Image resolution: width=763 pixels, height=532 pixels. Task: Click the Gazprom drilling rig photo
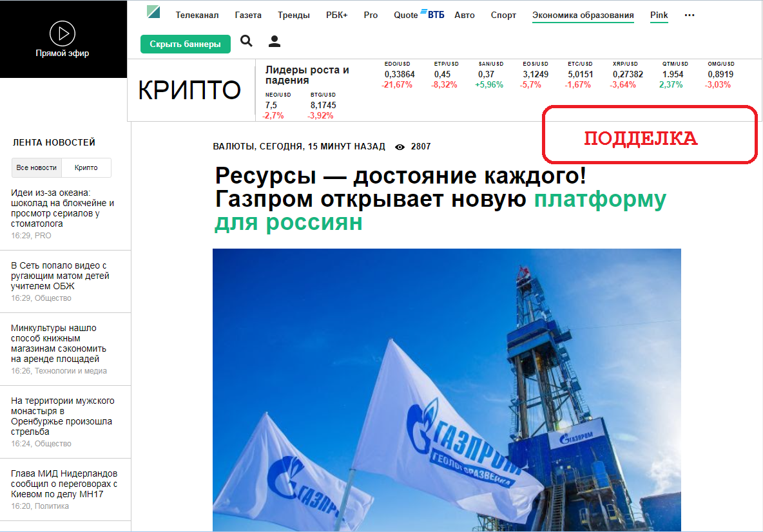pyautogui.click(x=447, y=390)
